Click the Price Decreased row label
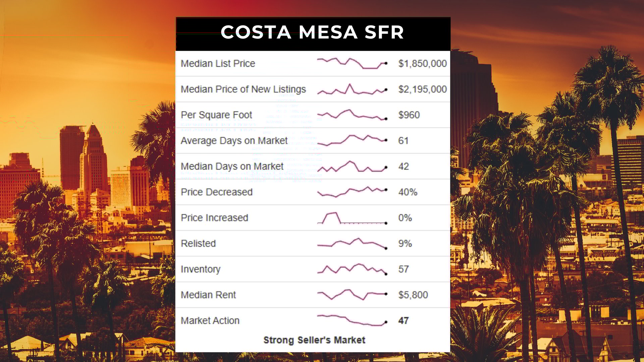 tap(217, 192)
